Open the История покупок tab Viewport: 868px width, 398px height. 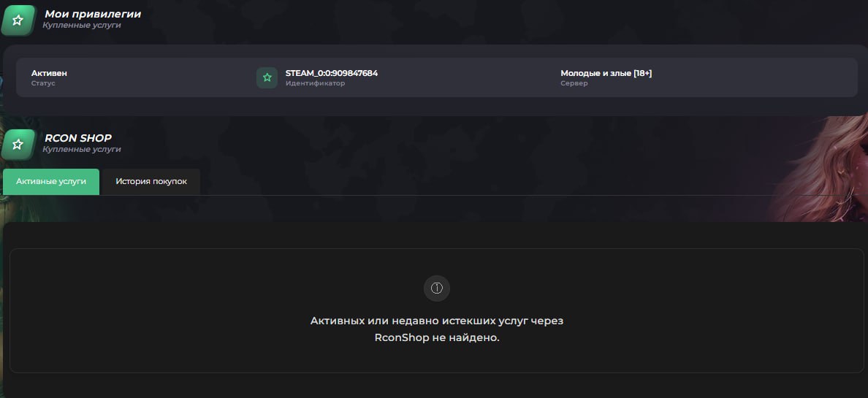(x=151, y=181)
